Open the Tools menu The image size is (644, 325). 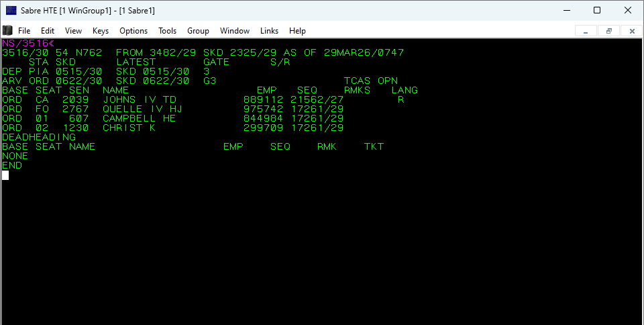[x=168, y=31]
